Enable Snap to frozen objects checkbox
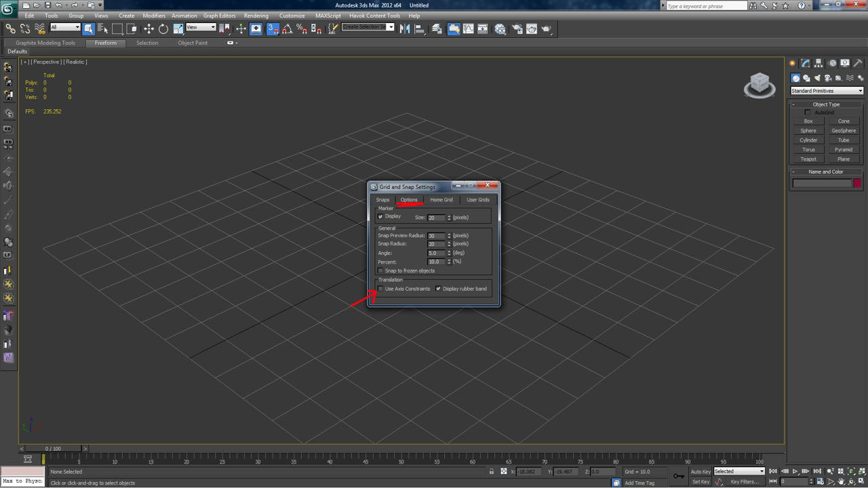This screenshot has width=868, height=488. click(x=380, y=270)
